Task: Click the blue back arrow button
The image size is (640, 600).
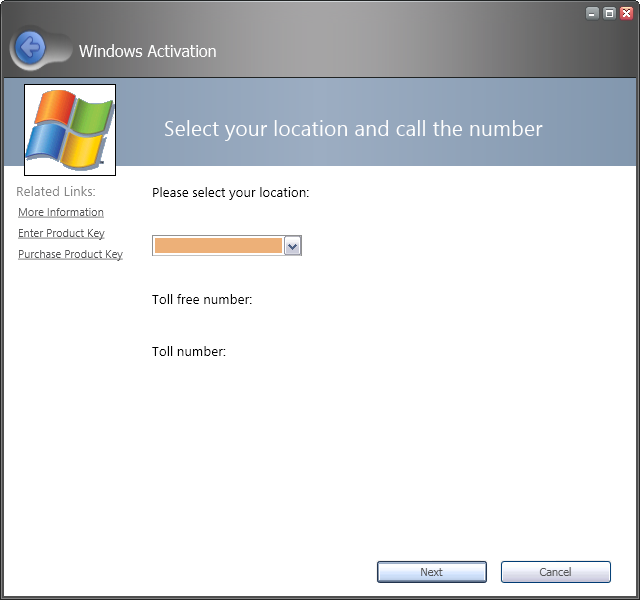Action: (30, 48)
